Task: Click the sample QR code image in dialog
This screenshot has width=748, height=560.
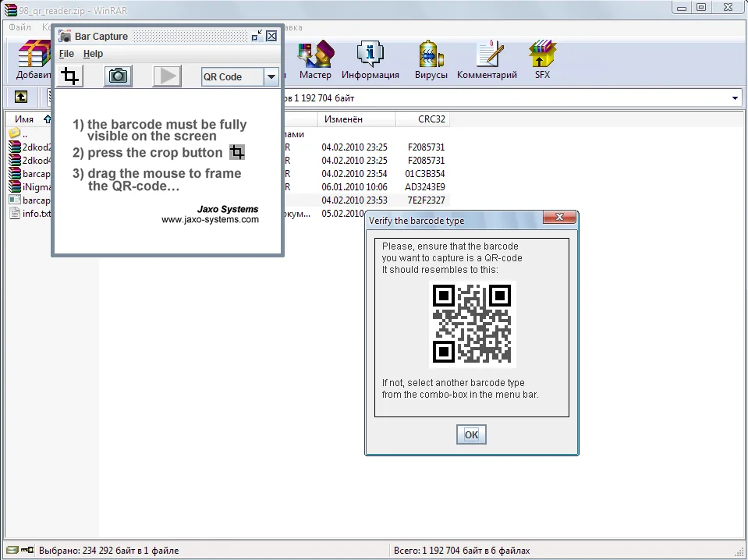Action: [472, 324]
